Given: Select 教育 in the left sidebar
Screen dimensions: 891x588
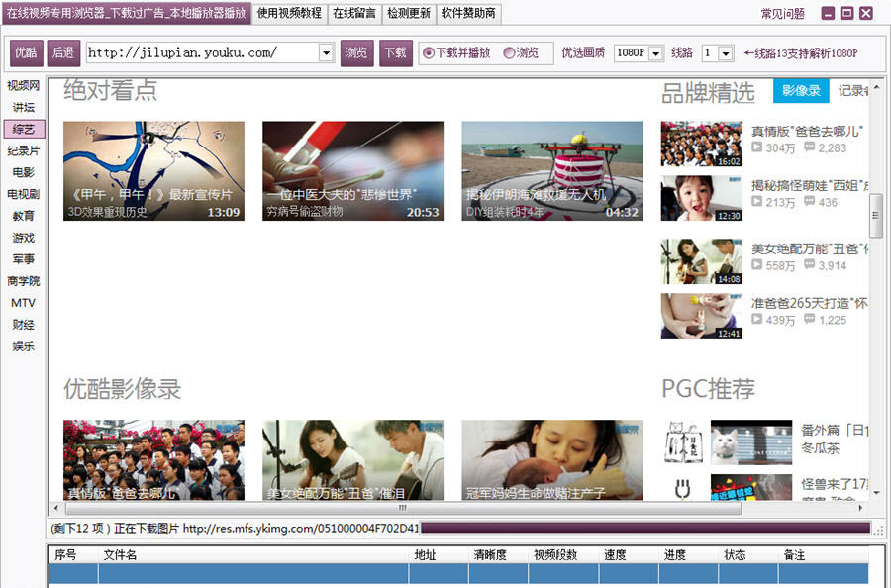Looking at the screenshot, I should point(24,216).
